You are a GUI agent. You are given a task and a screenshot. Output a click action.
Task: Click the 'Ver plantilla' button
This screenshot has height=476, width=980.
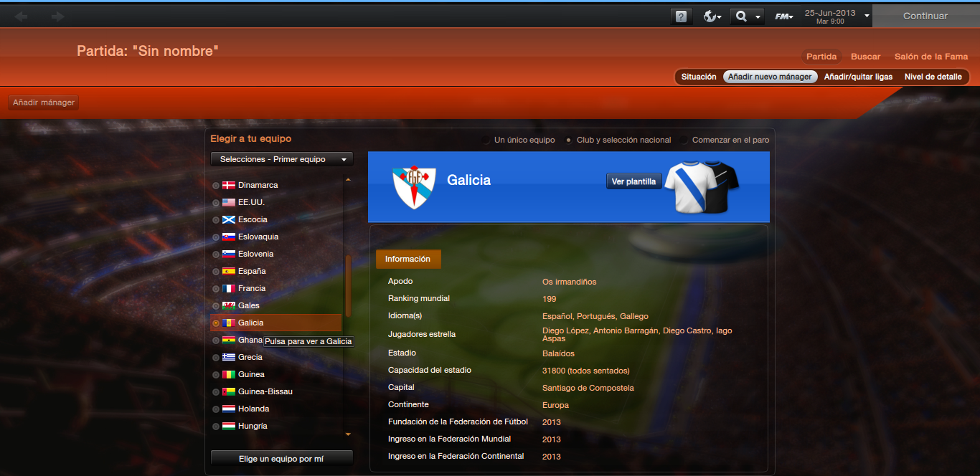pos(633,181)
